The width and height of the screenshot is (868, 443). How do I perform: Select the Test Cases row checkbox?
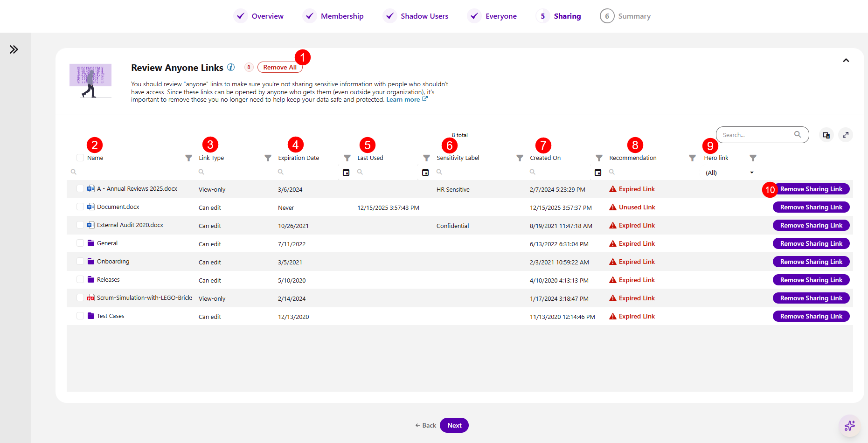[80, 316]
